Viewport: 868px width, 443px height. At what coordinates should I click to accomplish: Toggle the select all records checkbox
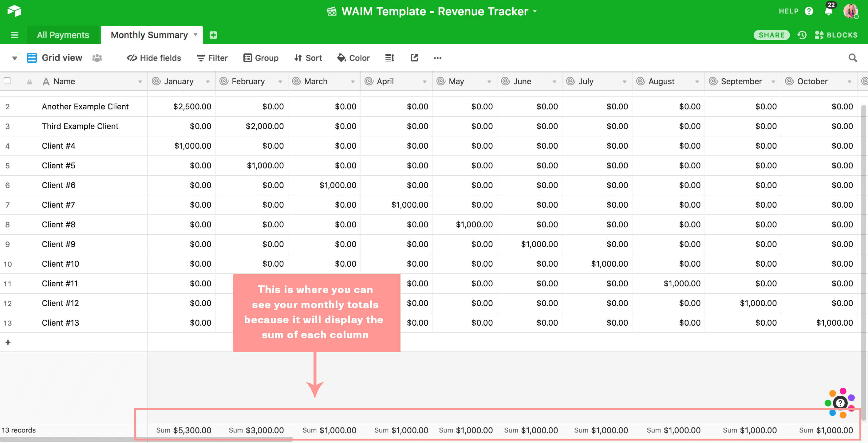point(7,81)
